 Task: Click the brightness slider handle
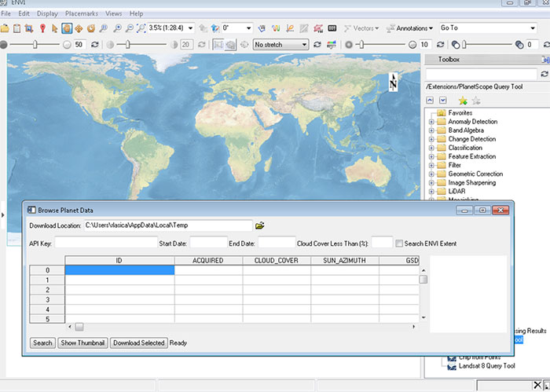(x=33, y=45)
